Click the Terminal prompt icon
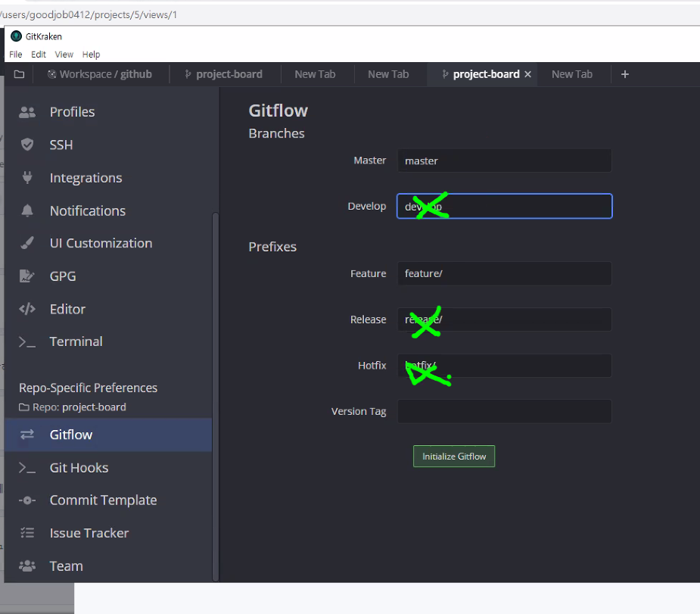The image size is (700, 614). click(x=27, y=342)
